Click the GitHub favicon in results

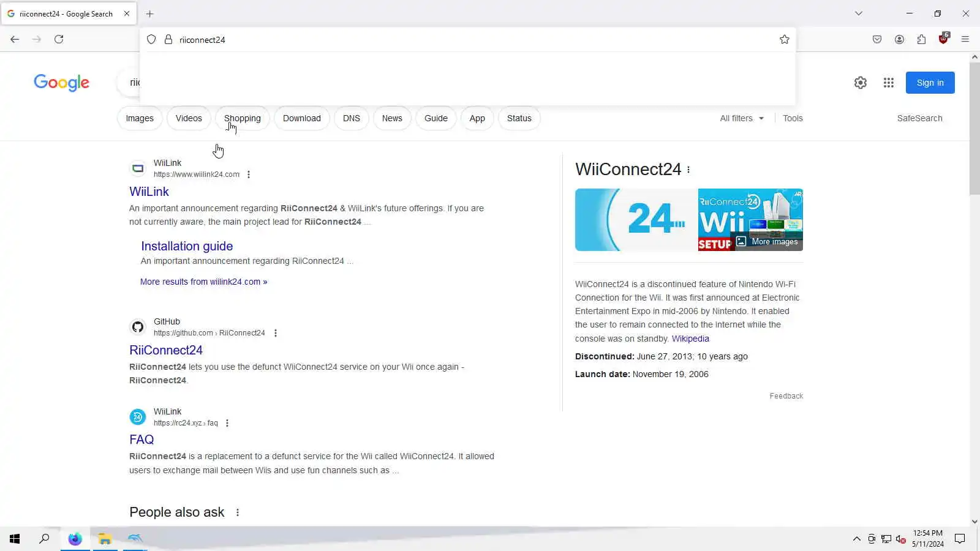138,327
